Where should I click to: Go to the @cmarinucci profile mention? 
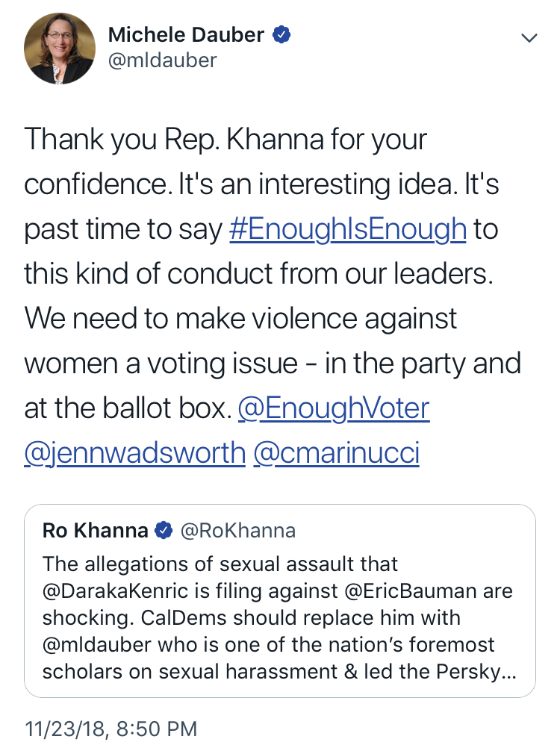tap(336, 453)
